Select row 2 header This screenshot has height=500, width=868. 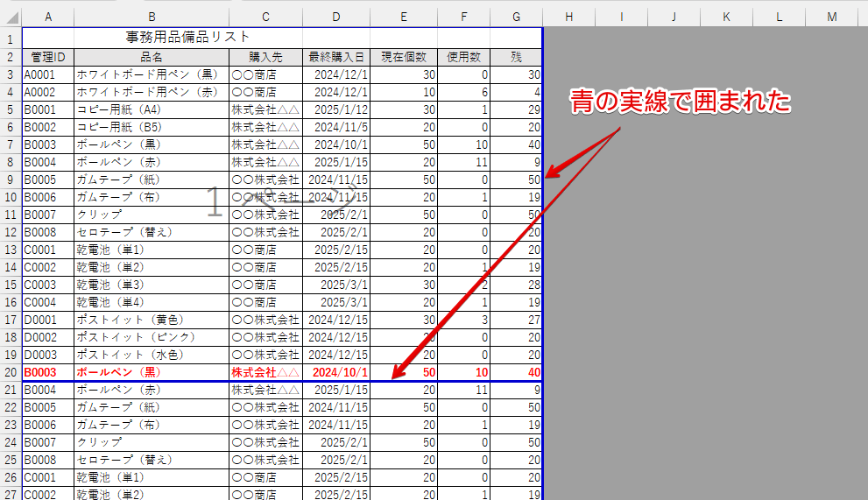tap(11, 57)
